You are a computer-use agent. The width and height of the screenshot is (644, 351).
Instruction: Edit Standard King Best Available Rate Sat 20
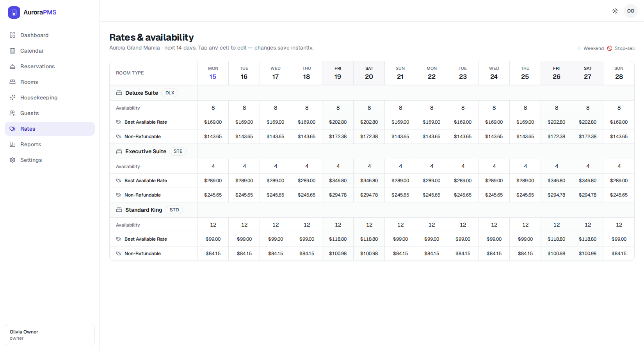point(369,239)
